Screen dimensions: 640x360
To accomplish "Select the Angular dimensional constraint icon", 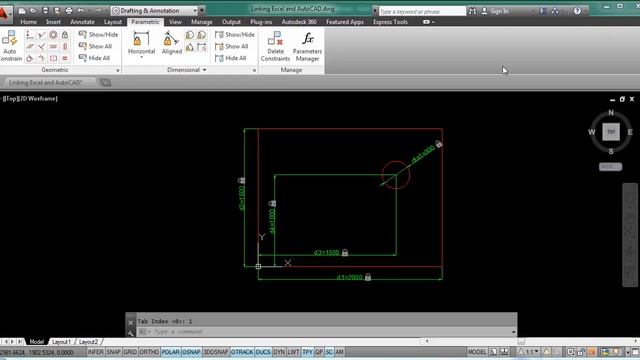I will [x=190, y=47].
